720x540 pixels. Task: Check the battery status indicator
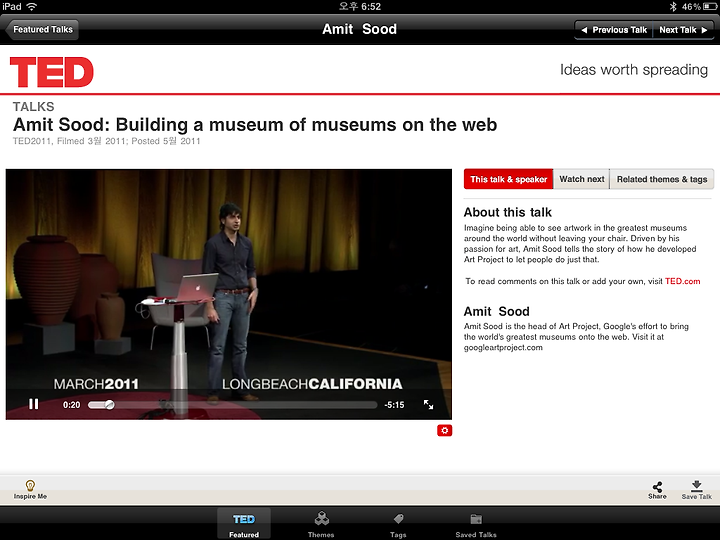[698, 6]
